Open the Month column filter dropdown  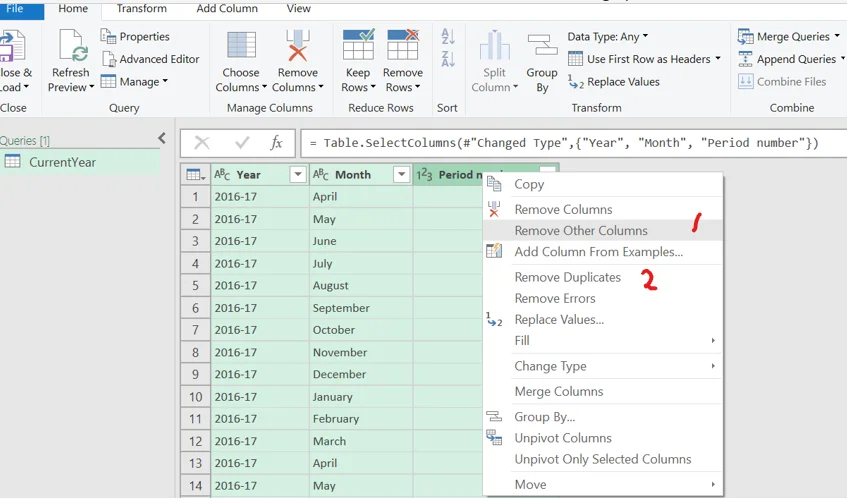coord(401,174)
